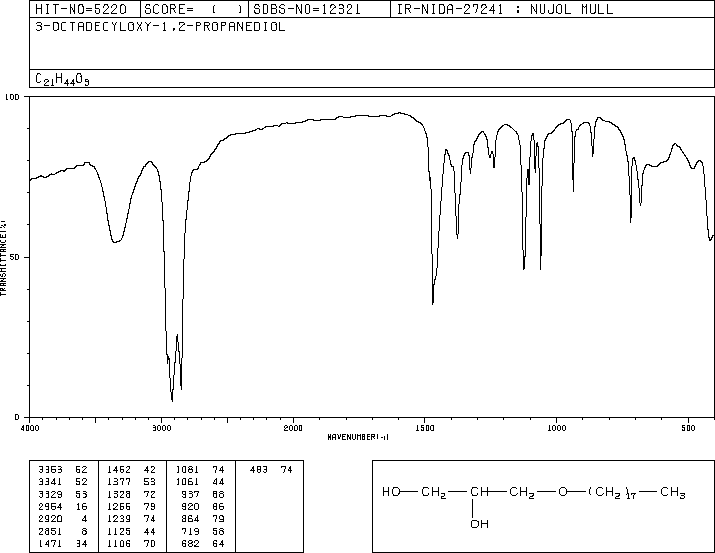Select peak table entry 3341
715x553 pixels.
click(x=62, y=482)
